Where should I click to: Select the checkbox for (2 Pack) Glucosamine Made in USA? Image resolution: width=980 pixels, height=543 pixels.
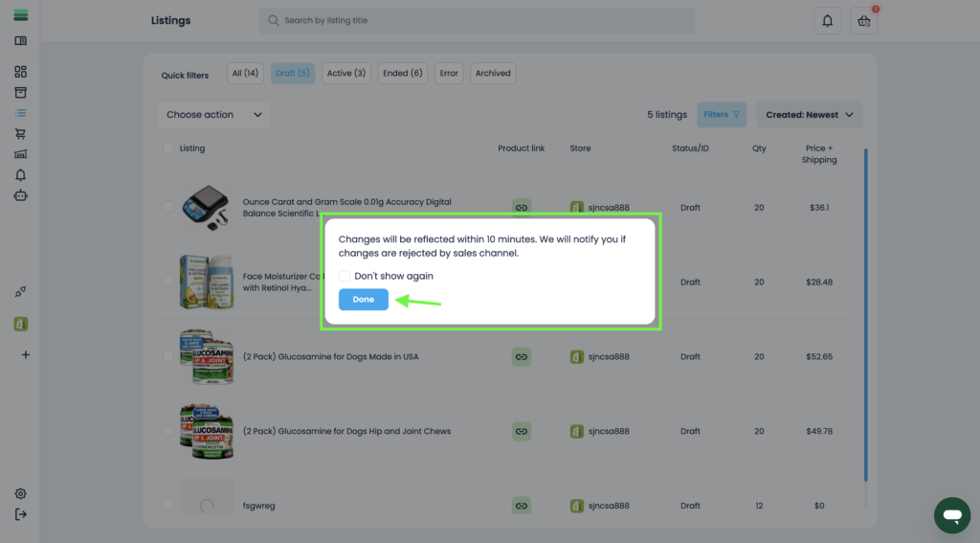[168, 356]
